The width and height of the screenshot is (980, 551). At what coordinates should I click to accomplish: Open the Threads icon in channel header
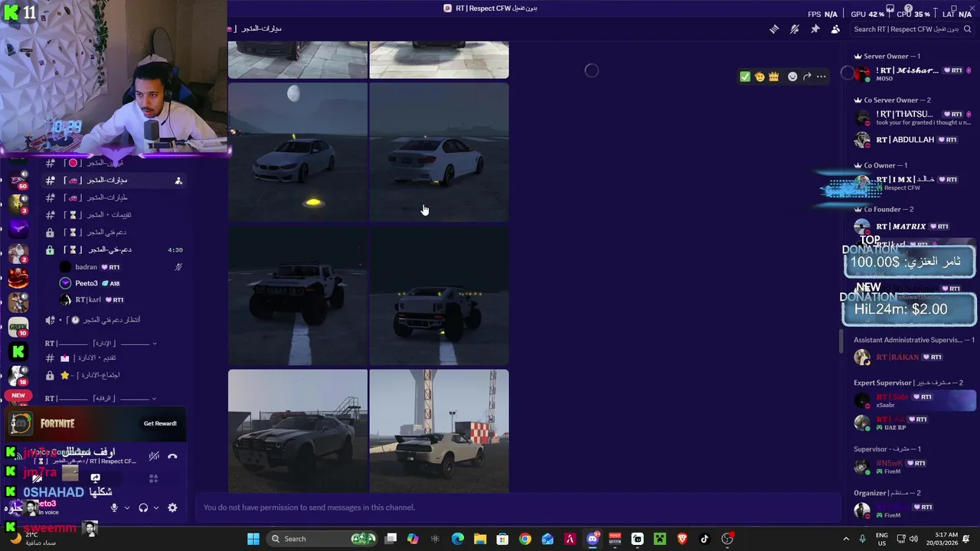click(774, 29)
